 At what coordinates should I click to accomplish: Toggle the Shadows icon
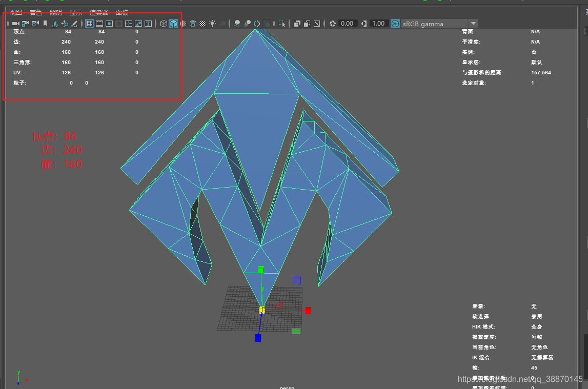(x=222, y=24)
